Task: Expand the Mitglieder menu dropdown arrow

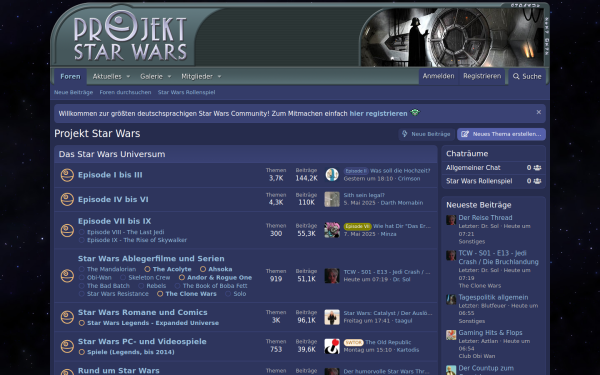Action: pos(219,77)
